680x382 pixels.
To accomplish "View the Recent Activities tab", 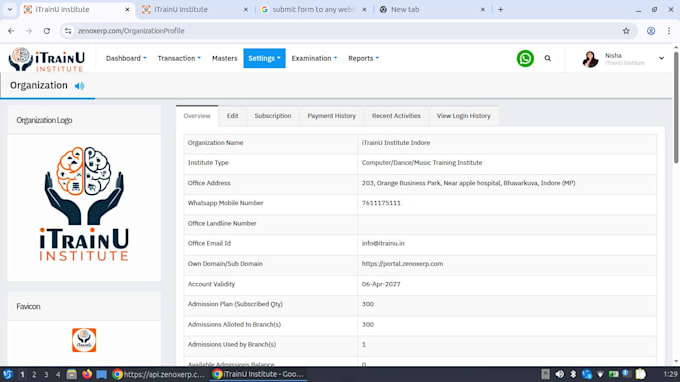I will click(x=396, y=116).
